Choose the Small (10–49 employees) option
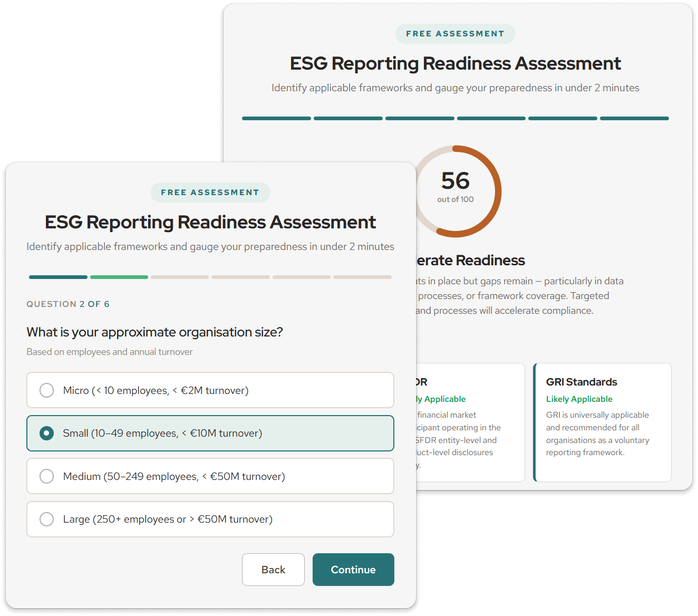The width and height of the screenshot is (698, 616). pos(47,434)
